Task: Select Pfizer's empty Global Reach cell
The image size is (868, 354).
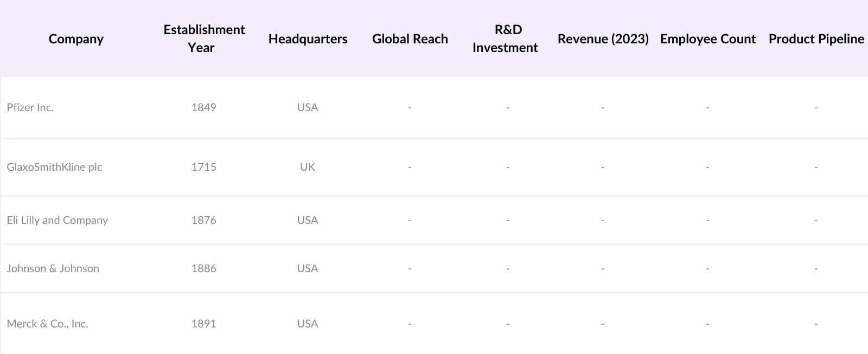Action: pyautogui.click(x=410, y=107)
